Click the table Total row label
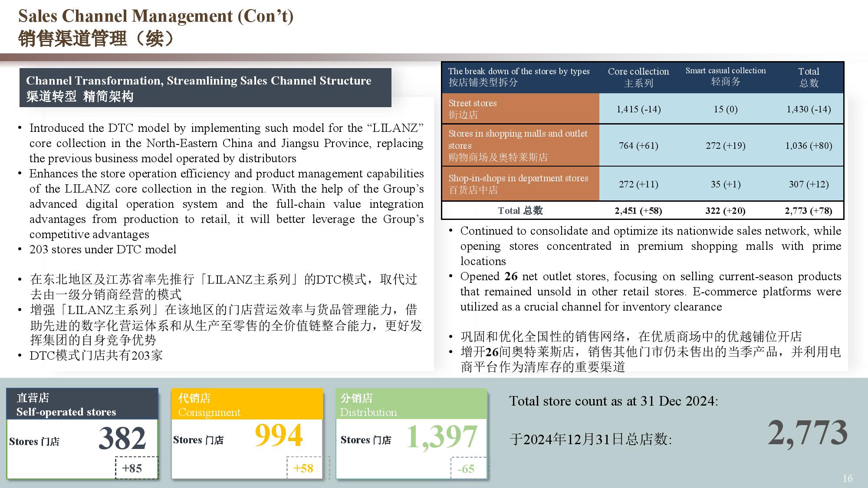The height and width of the screenshot is (488, 868). click(x=520, y=211)
